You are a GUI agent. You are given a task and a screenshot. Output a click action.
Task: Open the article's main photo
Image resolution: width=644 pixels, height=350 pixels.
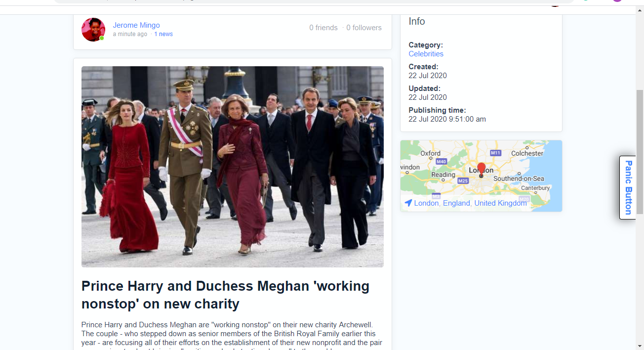point(233,167)
